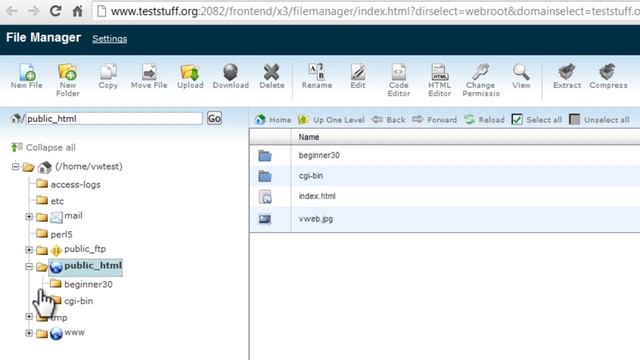The height and width of the screenshot is (360, 640).
Task: Open Change Permissions tool
Action: pyautogui.click(x=481, y=80)
